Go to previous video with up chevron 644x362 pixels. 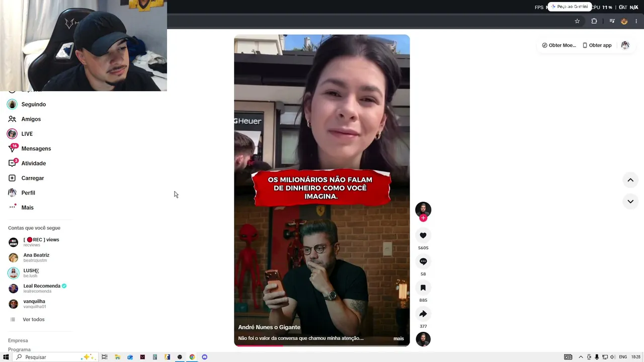(630, 180)
